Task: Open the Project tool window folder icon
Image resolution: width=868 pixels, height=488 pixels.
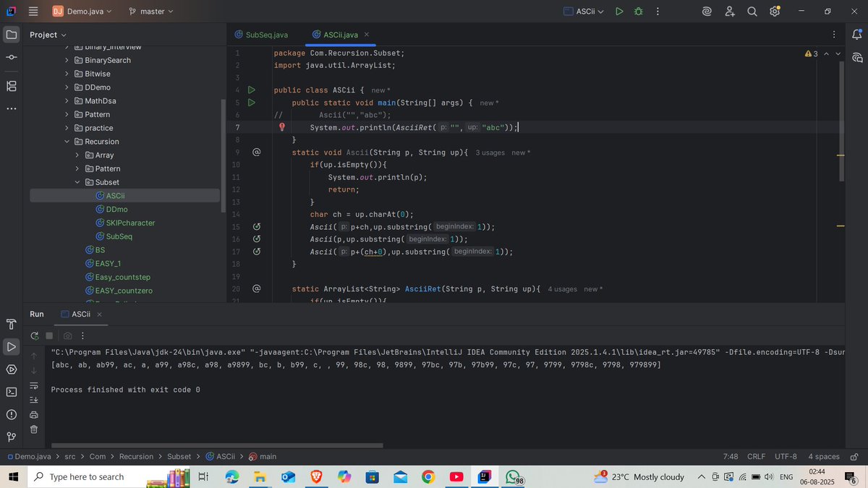Action: click(x=12, y=35)
